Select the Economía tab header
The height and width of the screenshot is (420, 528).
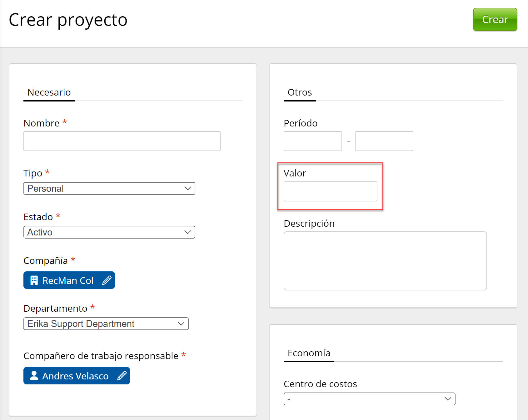click(x=309, y=353)
